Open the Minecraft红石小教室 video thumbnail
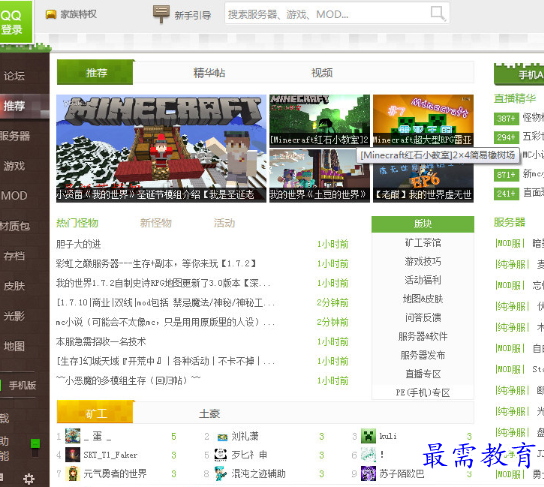This screenshot has height=487, width=544. pos(320,120)
